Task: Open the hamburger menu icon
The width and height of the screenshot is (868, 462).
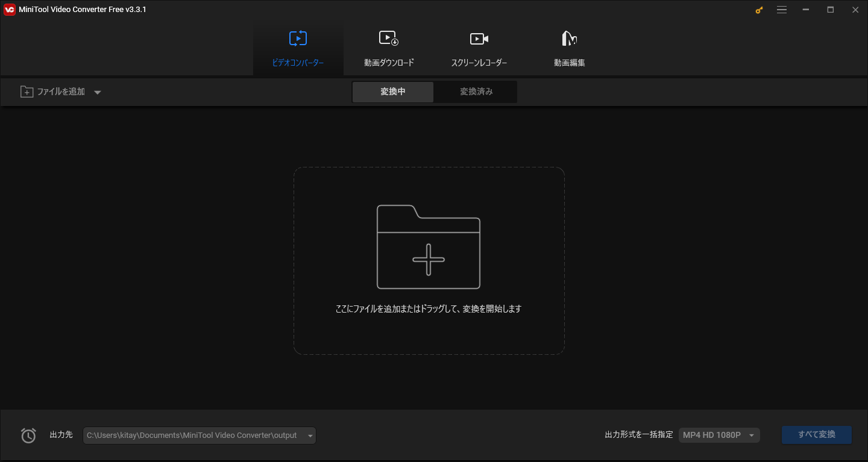Action: pos(782,10)
